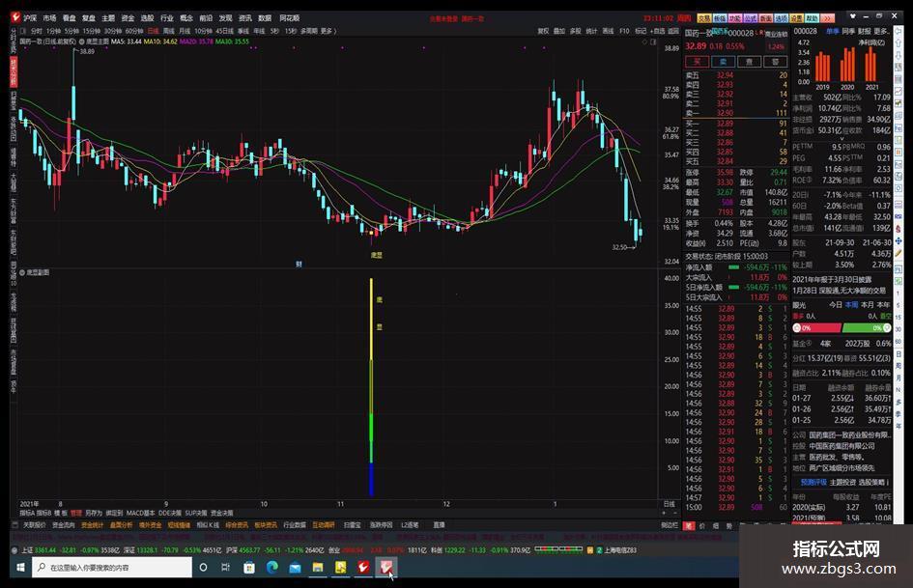
Task: Open the 预测评级 link
Action: 813,482
